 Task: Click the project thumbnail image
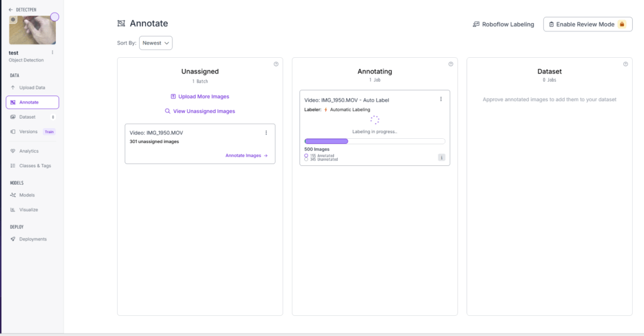(32, 30)
